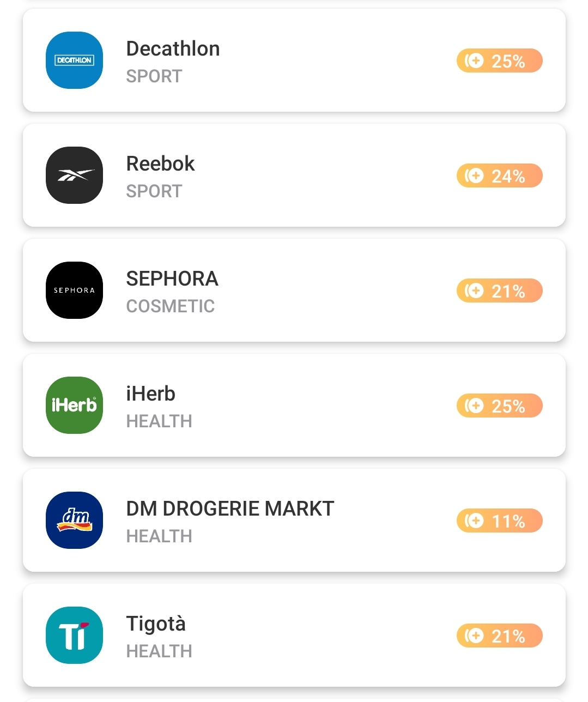
Task: Tap the SPORT label under Decathlon
Action: 154,76
